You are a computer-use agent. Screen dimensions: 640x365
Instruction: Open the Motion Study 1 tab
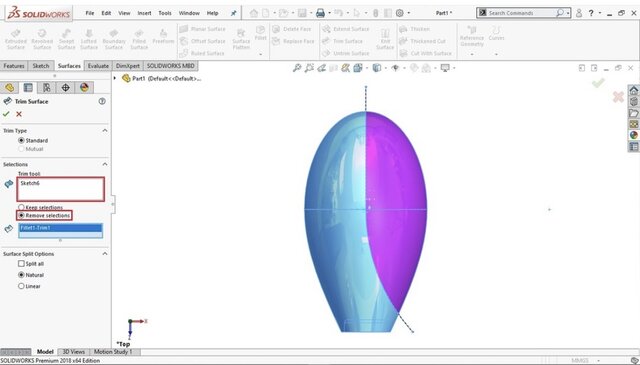[113, 352]
